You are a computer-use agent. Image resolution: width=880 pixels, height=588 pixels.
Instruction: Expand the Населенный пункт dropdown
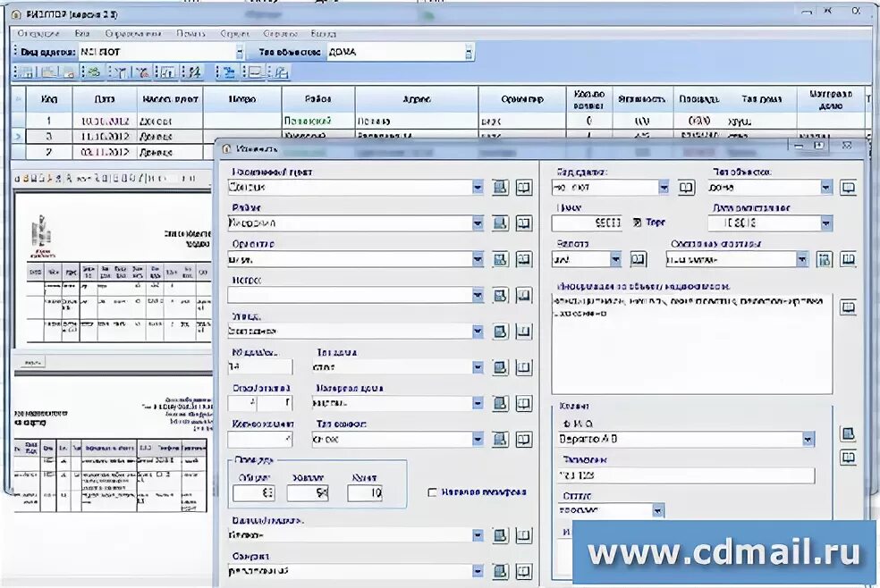click(477, 188)
